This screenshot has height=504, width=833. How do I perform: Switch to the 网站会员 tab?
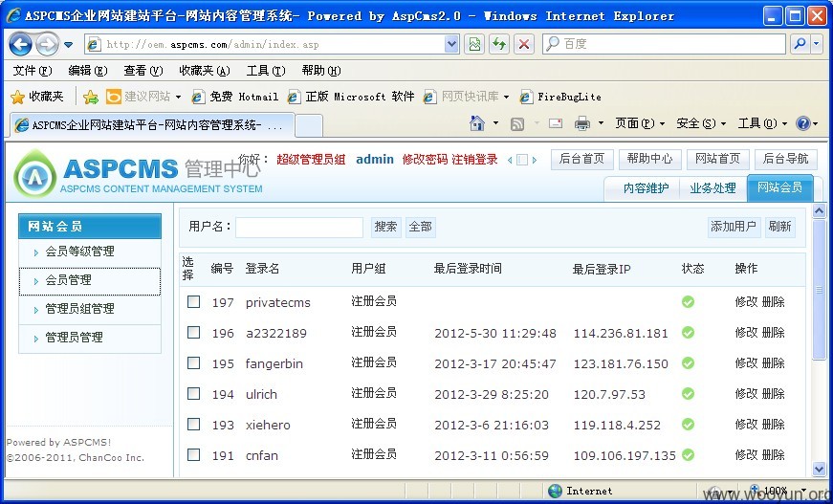coord(779,187)
